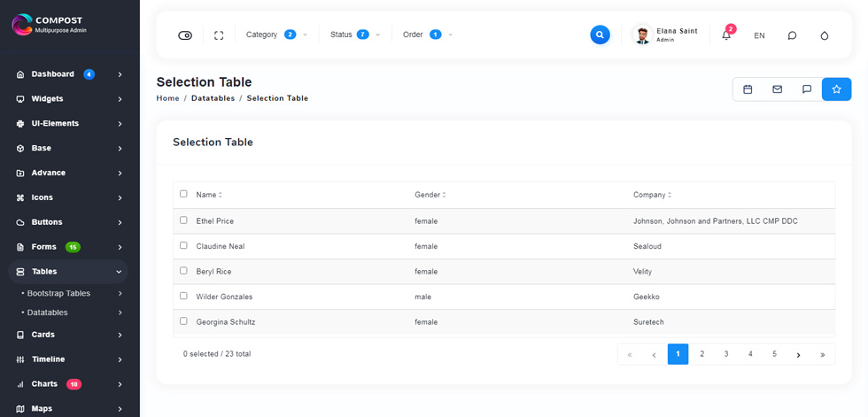Go to pagination page 5

(774, 354)
